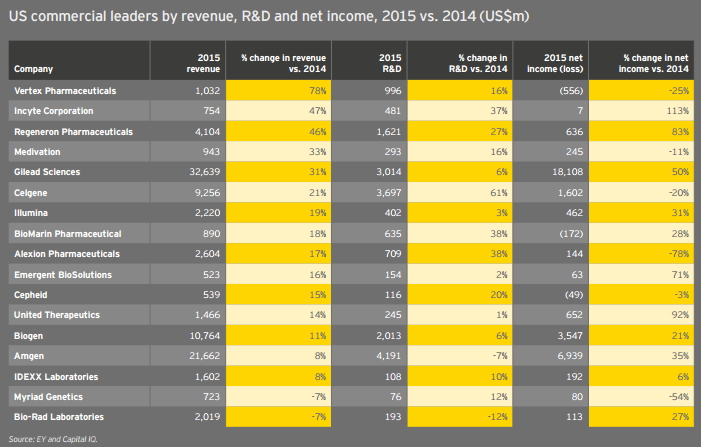Click Celgene R&D change 61%
Image resolution: width=701 pixels, height=447 pixels.
point(499,193)
